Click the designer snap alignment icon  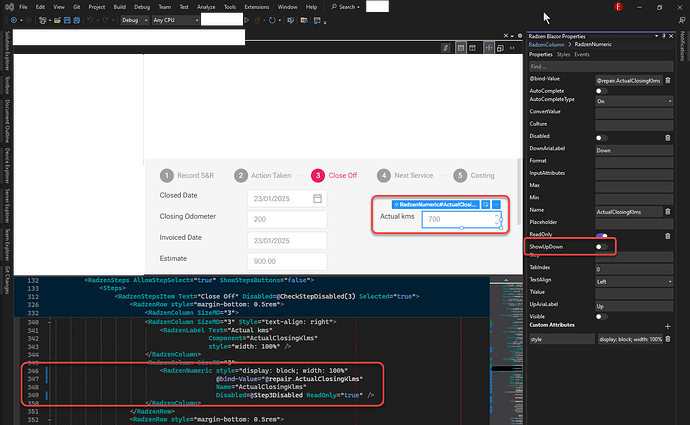point(489,48)
